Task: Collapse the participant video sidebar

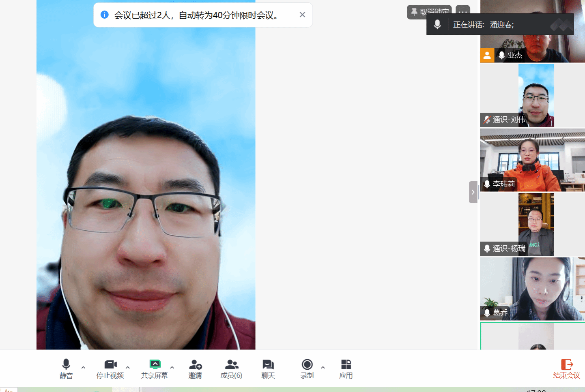Action: 473,192
